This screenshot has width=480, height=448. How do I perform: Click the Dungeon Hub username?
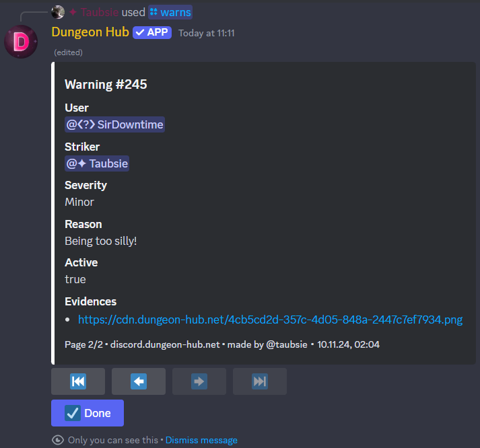[x=90, y=32]
